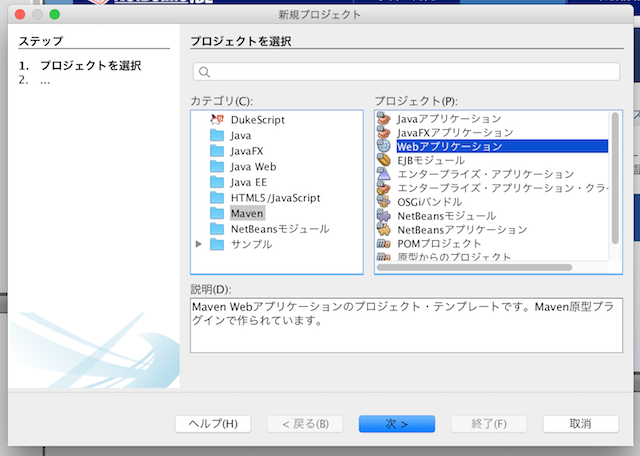Screen dimensions: 640x456
Task: Click the NetBeans module puzzle icon
Action: [x=384, y=215]
